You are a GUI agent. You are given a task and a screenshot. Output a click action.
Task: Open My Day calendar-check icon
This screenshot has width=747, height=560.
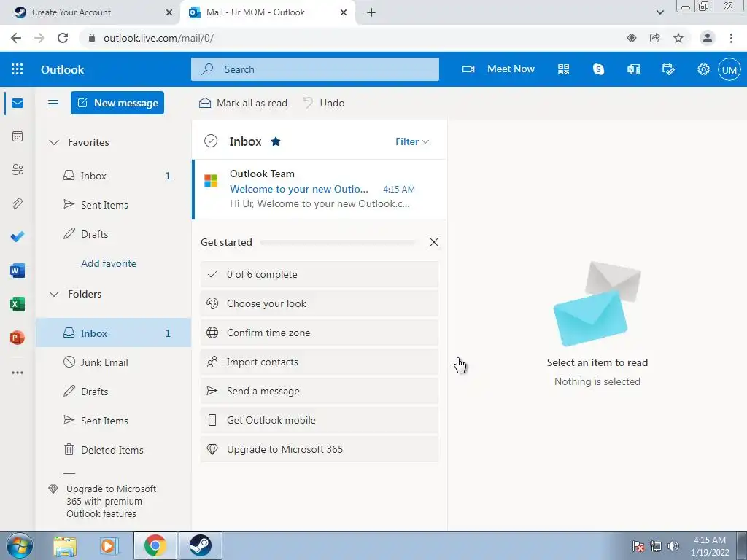[668, 69]
